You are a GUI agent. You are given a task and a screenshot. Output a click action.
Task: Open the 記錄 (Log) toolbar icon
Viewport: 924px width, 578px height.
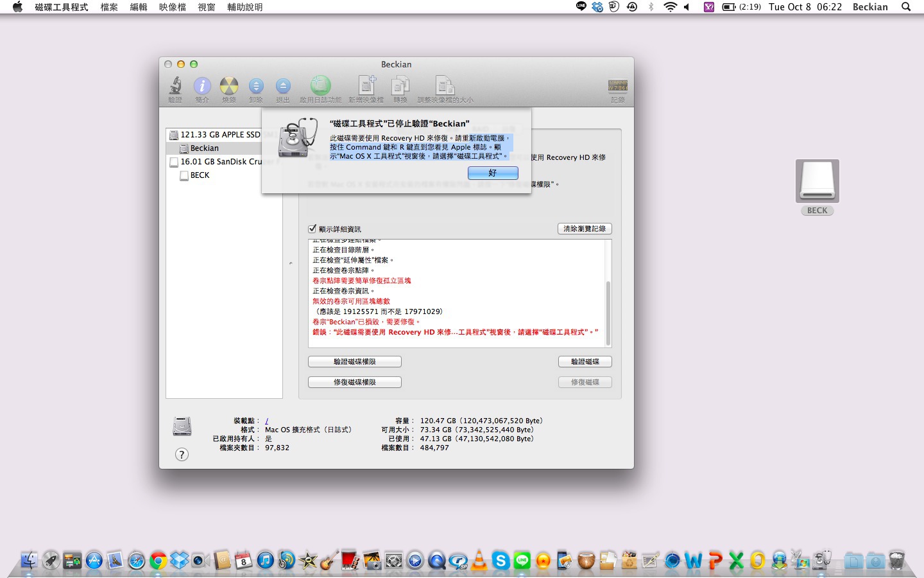pos(618,91)
